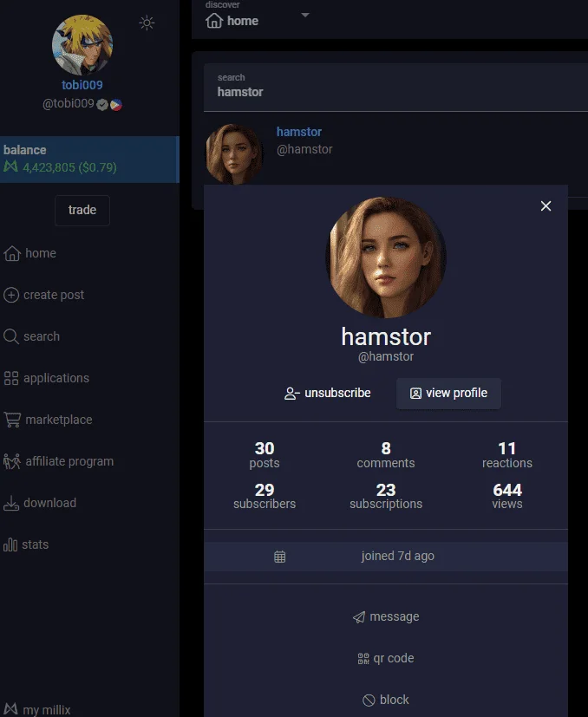The width and height of the screenshot is (588, 717).
Task: Click the 29 subscribers stat
Action: 265,496
